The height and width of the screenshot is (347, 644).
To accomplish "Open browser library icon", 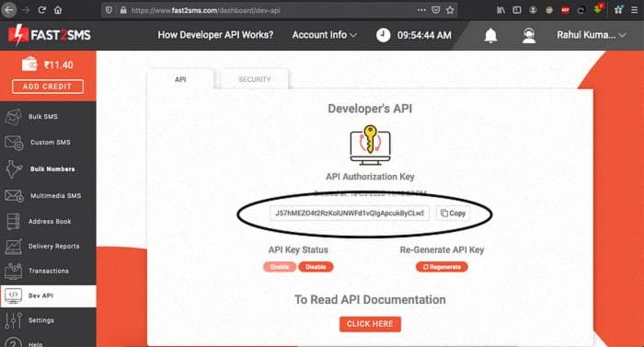I will click(500, 10).
